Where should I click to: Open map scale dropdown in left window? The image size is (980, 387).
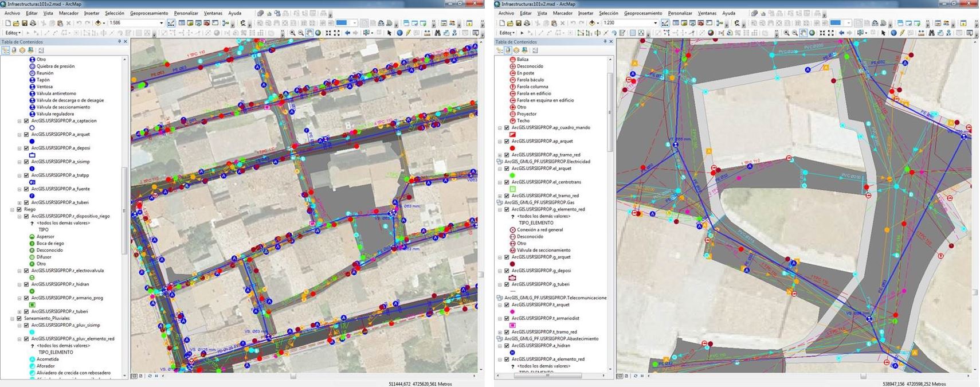(x=161, y=23)
